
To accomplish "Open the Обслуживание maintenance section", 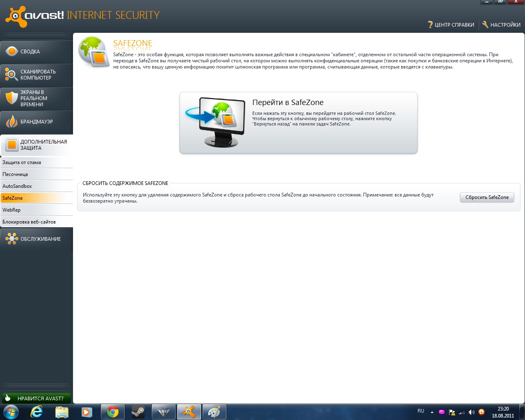I will coord(37,239).
